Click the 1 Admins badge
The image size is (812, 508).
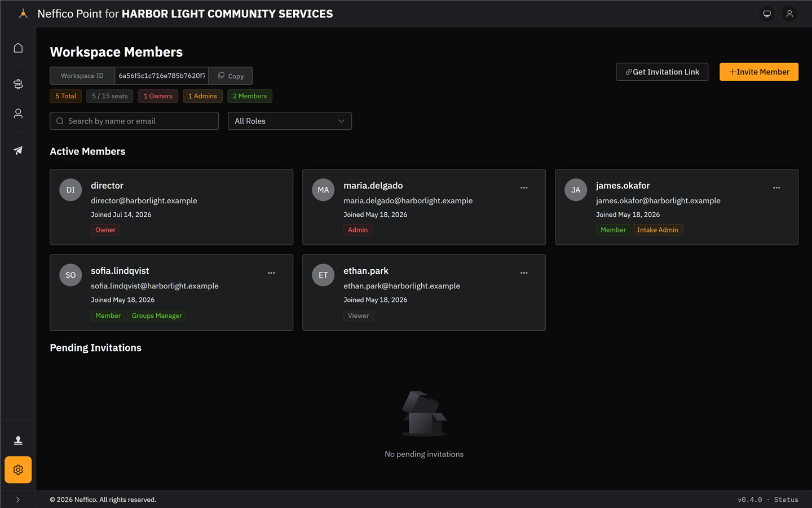[202, 96]
